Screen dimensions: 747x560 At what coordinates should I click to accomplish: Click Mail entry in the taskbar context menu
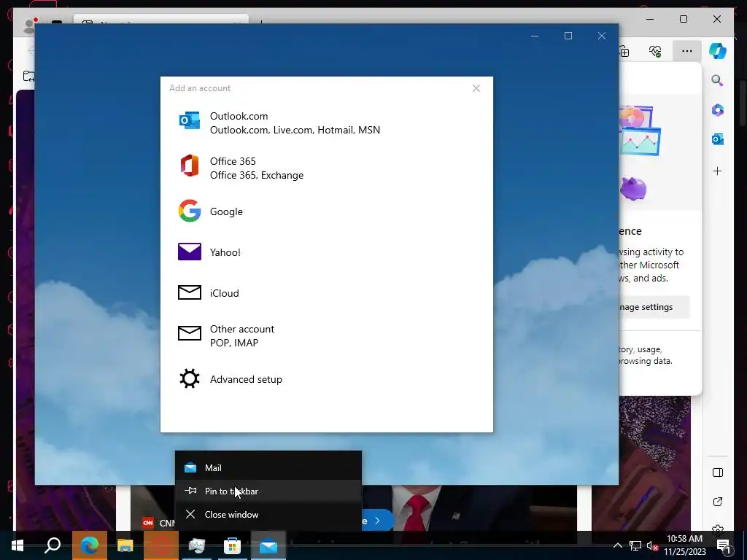(268, 467)
